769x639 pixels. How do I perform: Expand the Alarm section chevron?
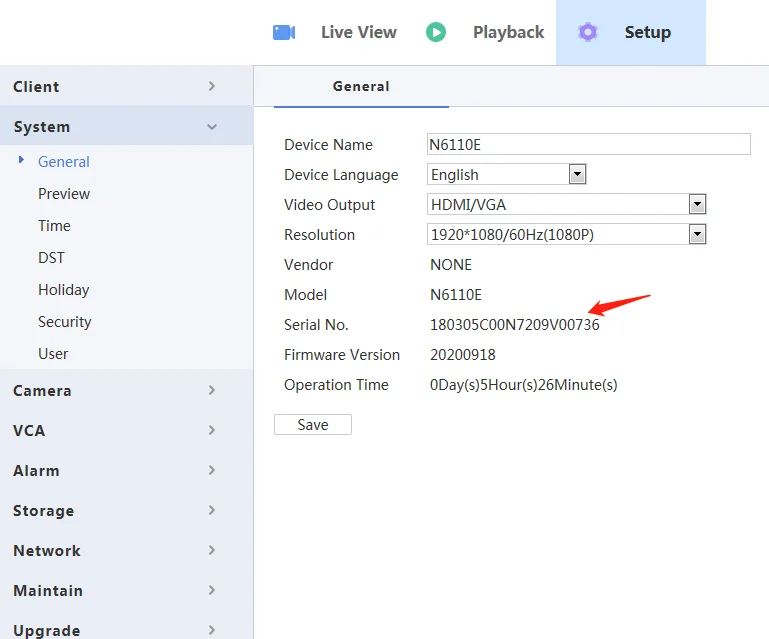click(212, 470)
